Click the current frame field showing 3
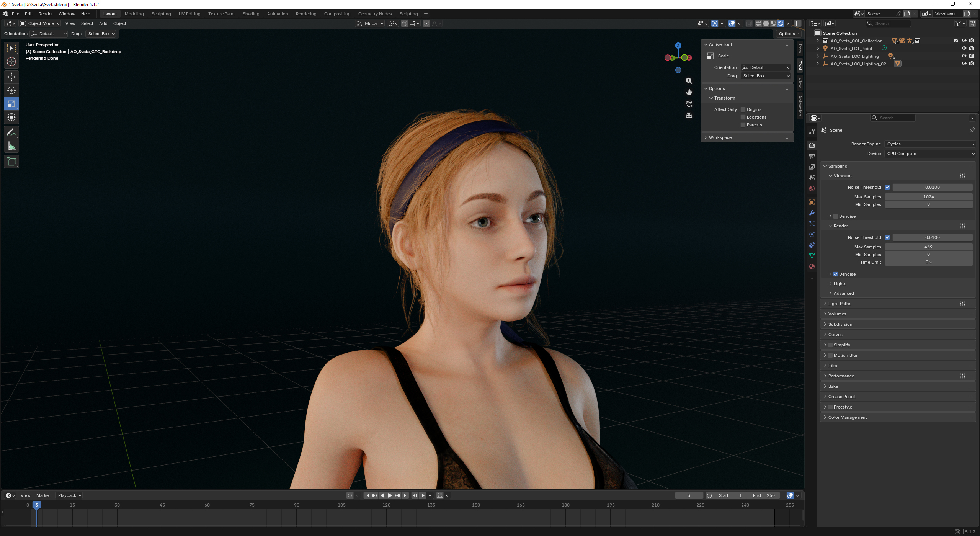This screenshot has width=980, height=536. tap(689, 495)
